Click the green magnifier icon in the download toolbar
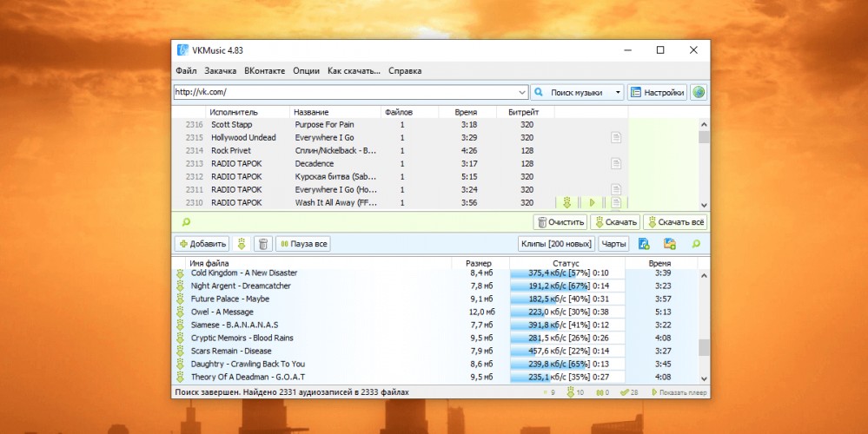 click(696, 244)
